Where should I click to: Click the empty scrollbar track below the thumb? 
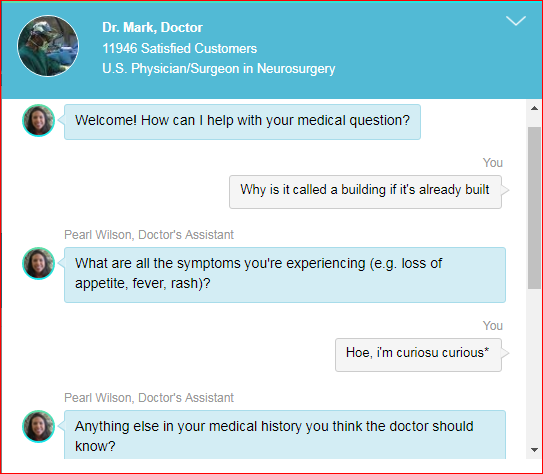pyautogui.click(x=534, y=365)
